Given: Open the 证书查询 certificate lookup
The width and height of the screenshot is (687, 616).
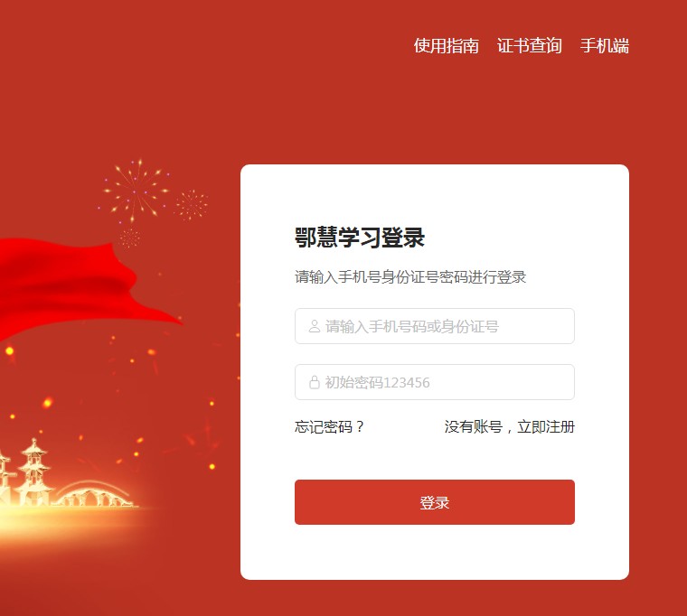Looking at the screenshot, I should tap(530, 46).
